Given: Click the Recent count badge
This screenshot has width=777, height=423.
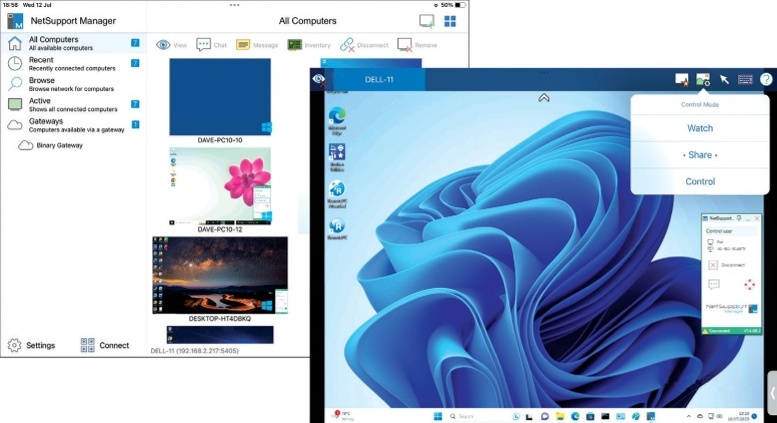Looking at the screenshot, I should (135, 63).
